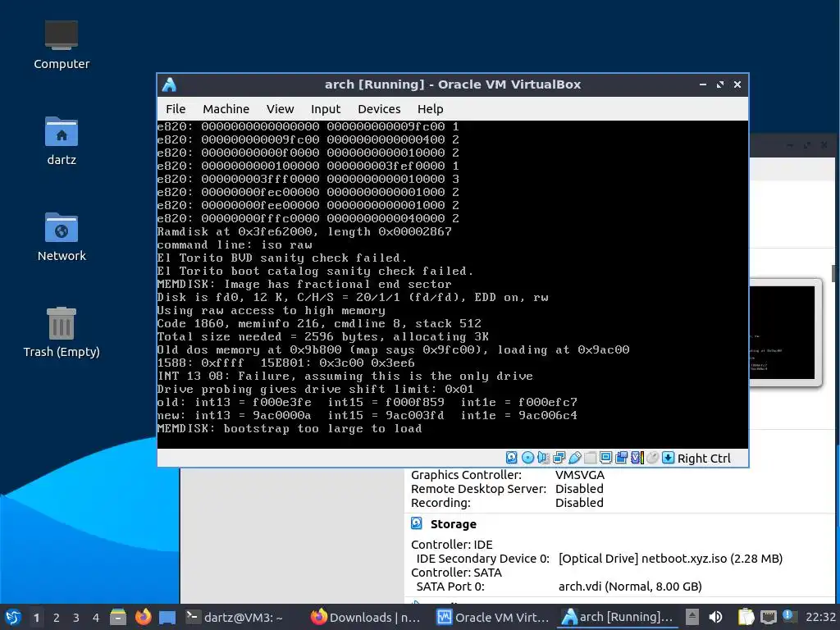Click the Trash (Empty) desktop icon
840x630 pixels.
62,332
